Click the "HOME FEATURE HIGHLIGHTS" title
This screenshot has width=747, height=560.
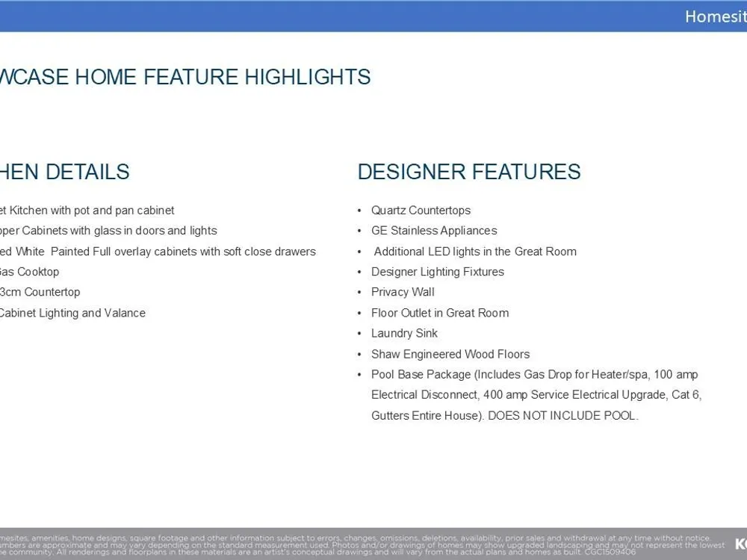point(223,77)
